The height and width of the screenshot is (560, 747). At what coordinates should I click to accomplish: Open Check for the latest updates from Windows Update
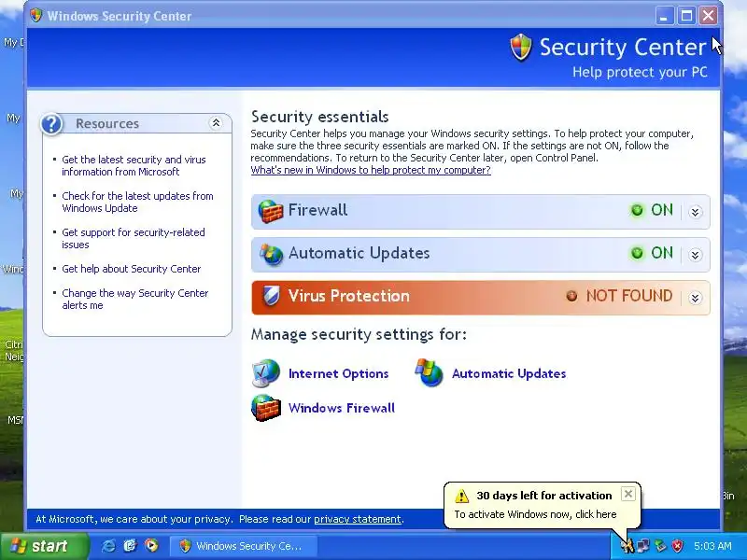click(x=137, y=202)
